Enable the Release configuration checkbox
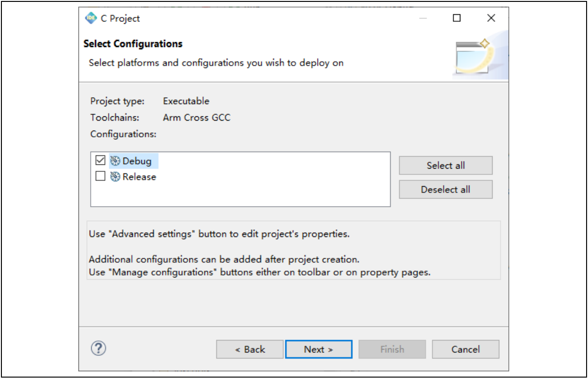 tap(100, 176)
